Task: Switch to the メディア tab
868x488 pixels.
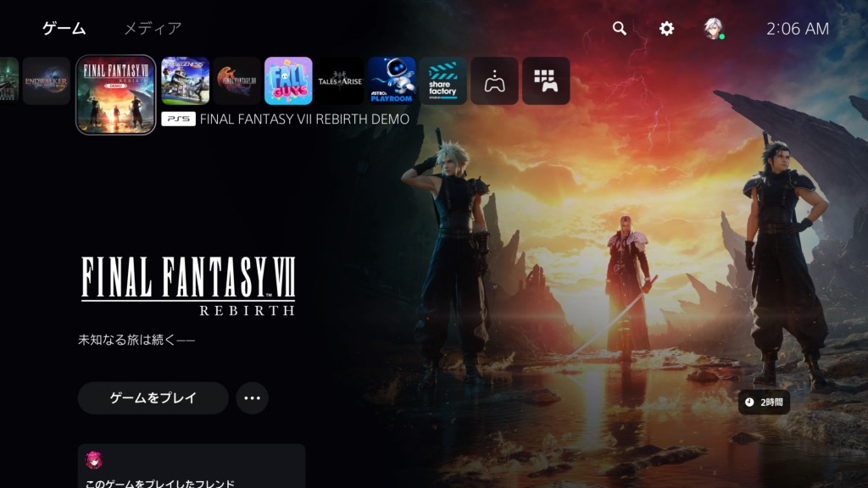Action: click(153, 29)
